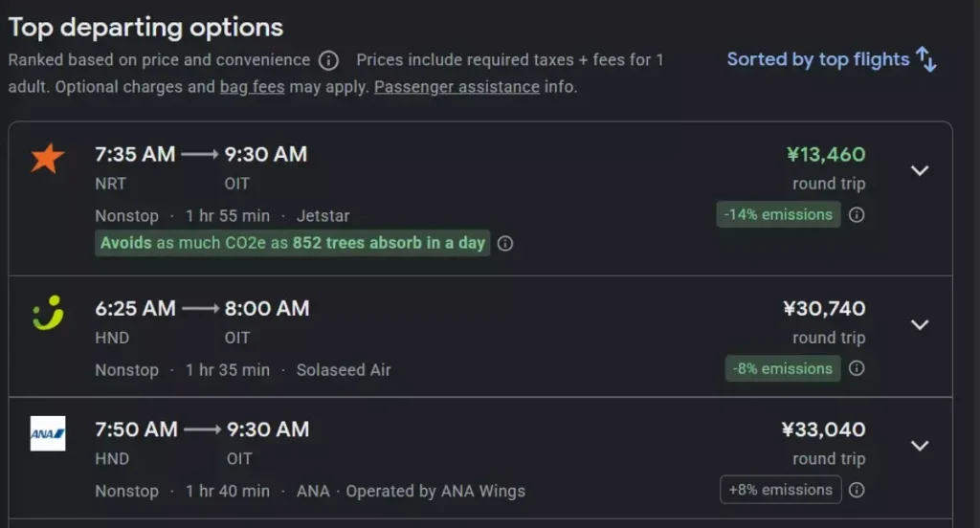Click the sort arrows icon

coord(926,59)
